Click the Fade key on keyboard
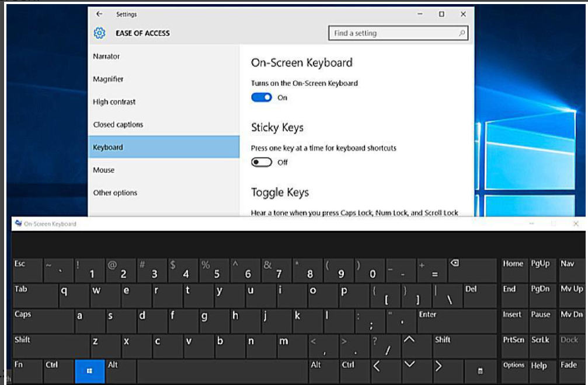This screenshot has width=588, height=385. tap(571, 371)
